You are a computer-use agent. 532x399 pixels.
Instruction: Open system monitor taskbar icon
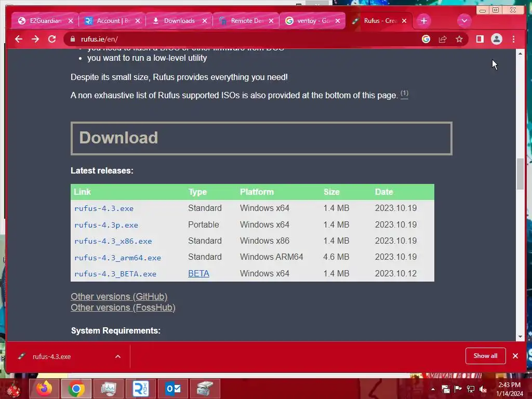(109, 389)
